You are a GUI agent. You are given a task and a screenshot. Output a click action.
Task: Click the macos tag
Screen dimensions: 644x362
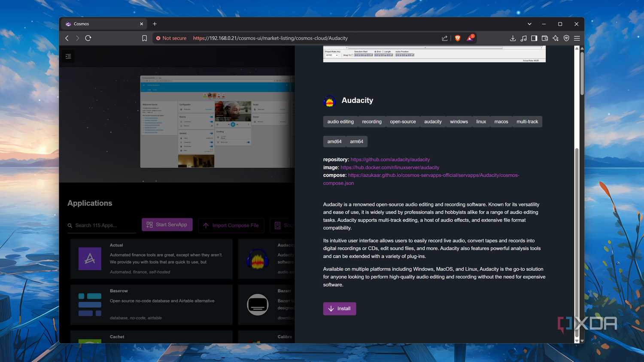(501, 122)
